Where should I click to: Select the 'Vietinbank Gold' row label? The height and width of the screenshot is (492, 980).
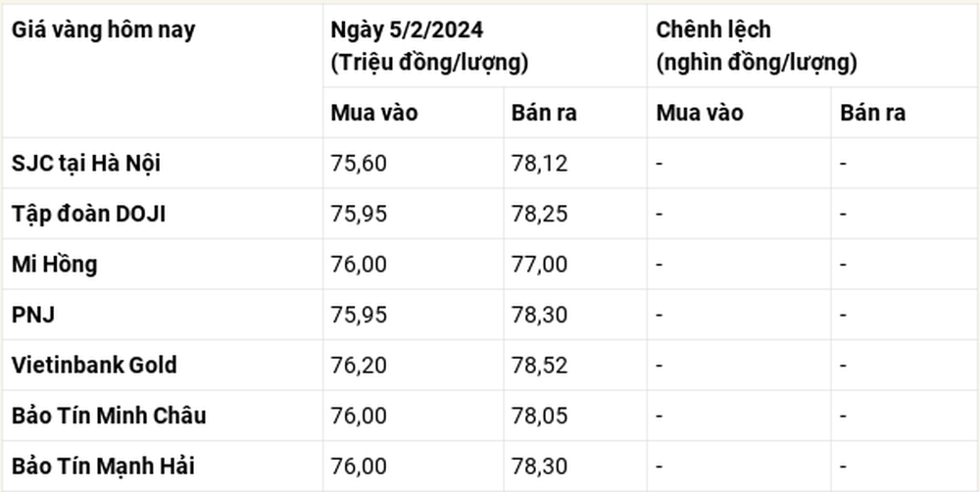94,366
